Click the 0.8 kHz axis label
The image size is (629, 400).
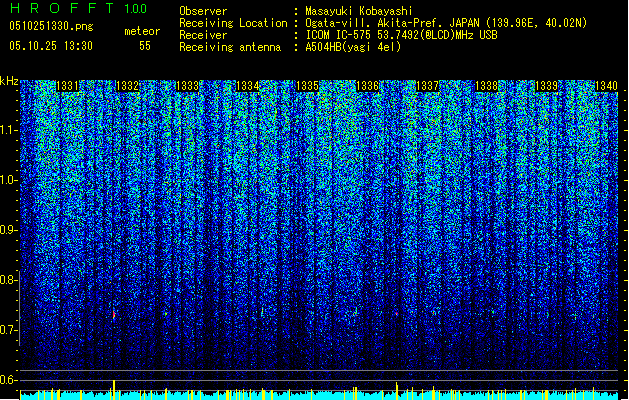(x=7, y=280)
